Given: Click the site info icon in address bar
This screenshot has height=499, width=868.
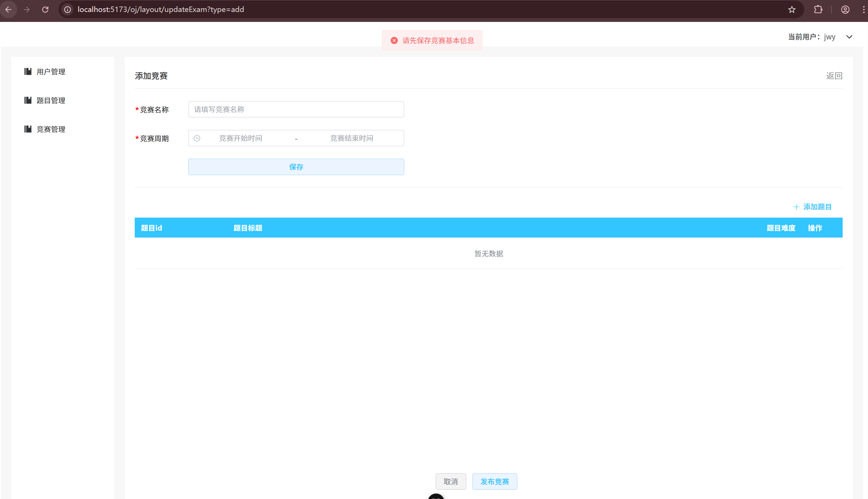Looking at the screenshot, I should [x=67, y=9].
